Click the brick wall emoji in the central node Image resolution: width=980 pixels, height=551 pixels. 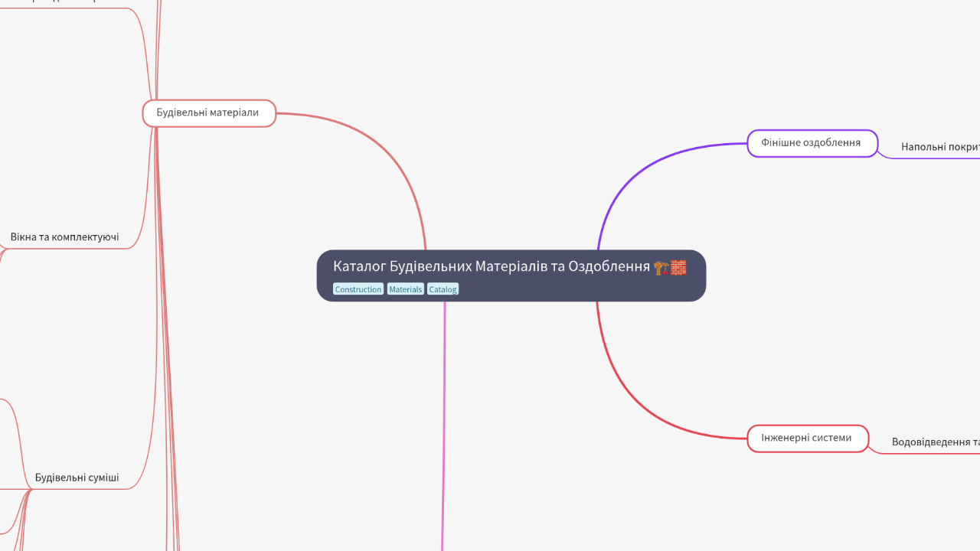678,267
